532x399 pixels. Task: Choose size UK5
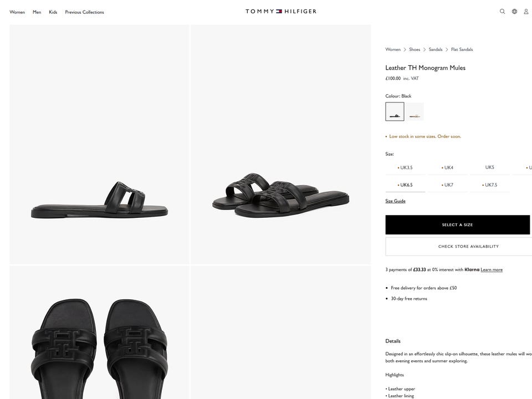click(489, 167)
